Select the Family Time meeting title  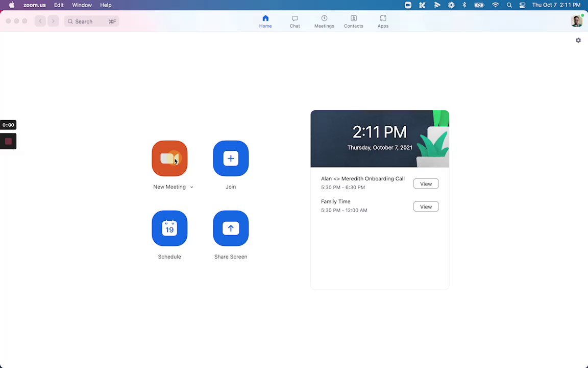pyautogui.click(x=336, y=202)
